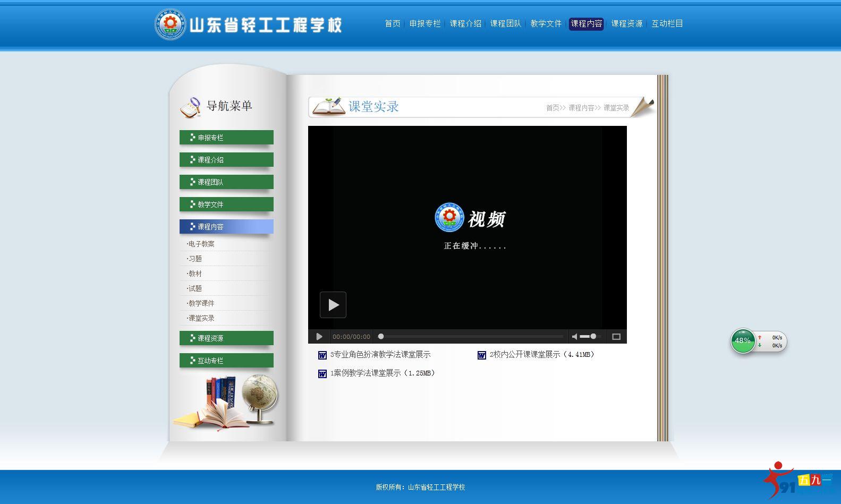Click 课程内容 in the breadcrumb trail
841x504 pixels.
pyautogui.click(x=581, y=108)
